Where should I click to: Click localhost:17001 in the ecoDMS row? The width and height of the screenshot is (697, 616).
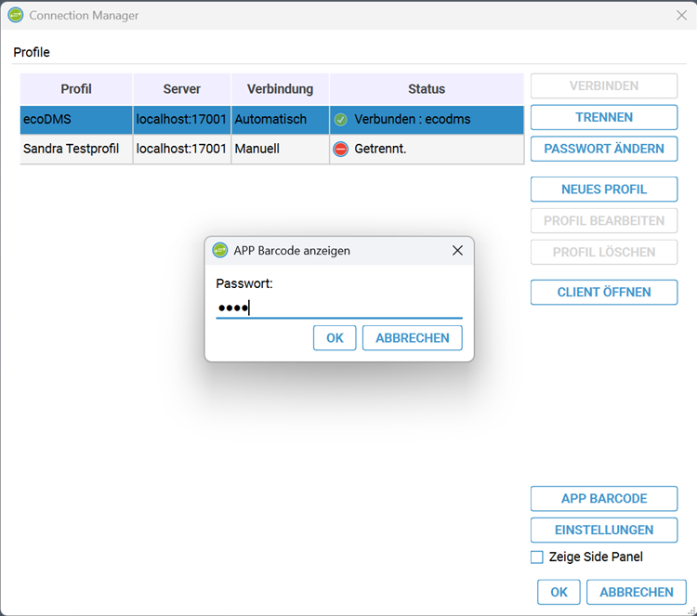click(182, 120)
